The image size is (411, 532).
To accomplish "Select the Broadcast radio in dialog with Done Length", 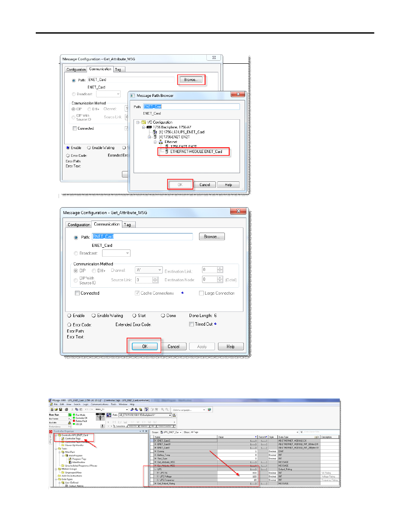I will pos(76,253).
